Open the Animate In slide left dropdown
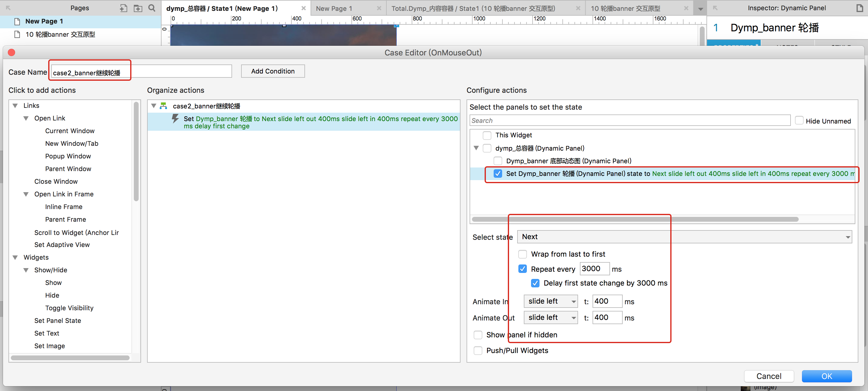 (x=551, y=301)
